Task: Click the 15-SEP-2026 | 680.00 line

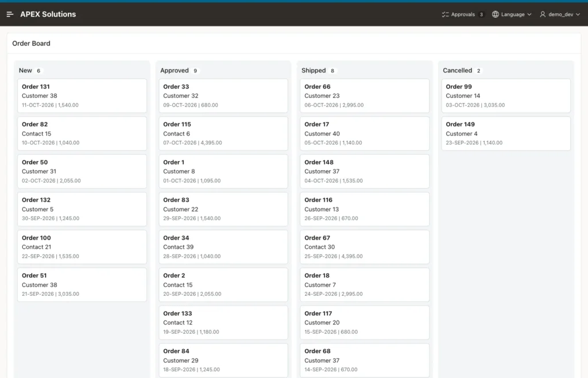Action: click(331, 332)
